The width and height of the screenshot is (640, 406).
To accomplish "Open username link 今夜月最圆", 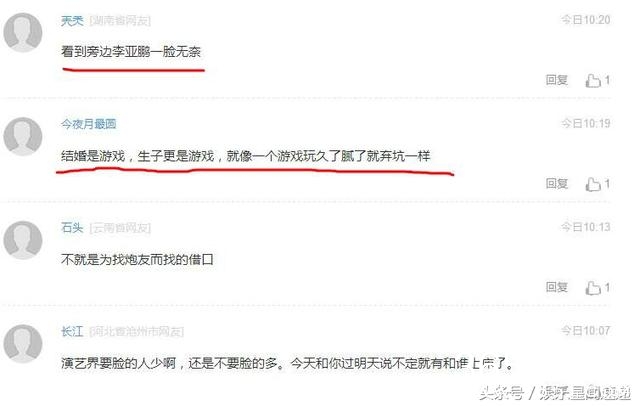I will point(89,124).
